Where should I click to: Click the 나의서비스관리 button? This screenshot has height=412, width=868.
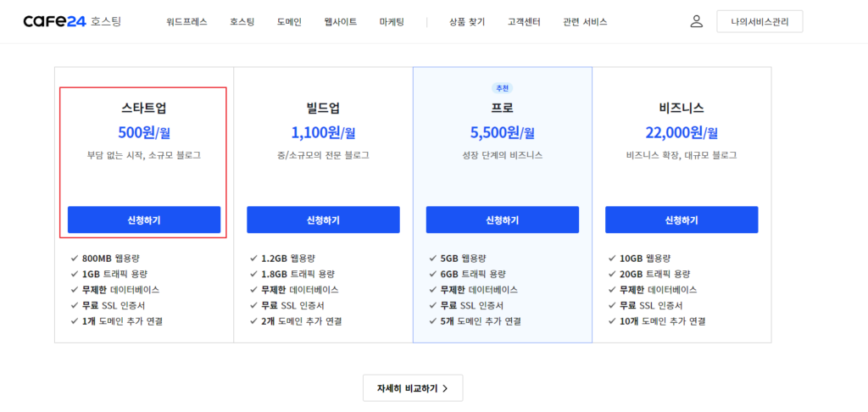point(759,21)
